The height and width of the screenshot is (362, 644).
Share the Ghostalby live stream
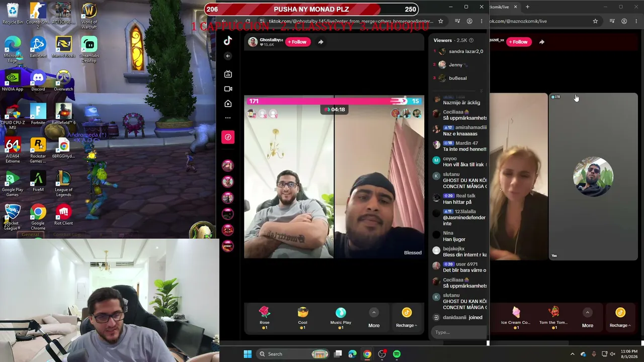[x=320, y=42]
